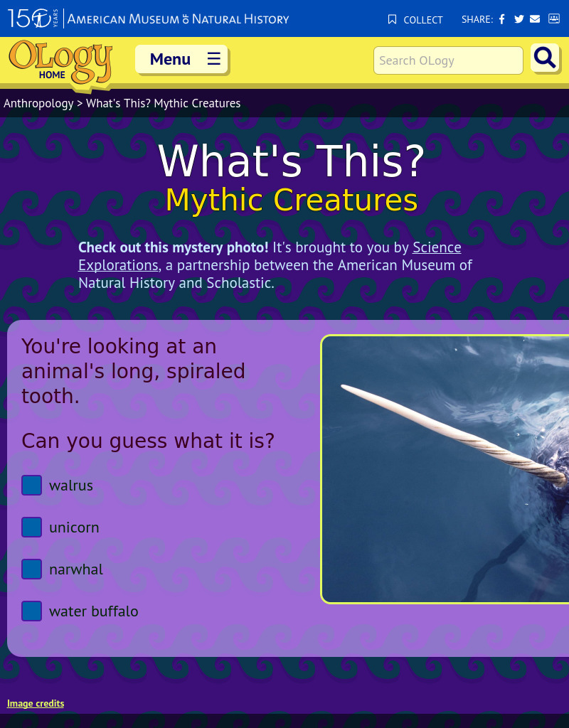Check the walrus answer checkbox

click(x=31, y=485)
